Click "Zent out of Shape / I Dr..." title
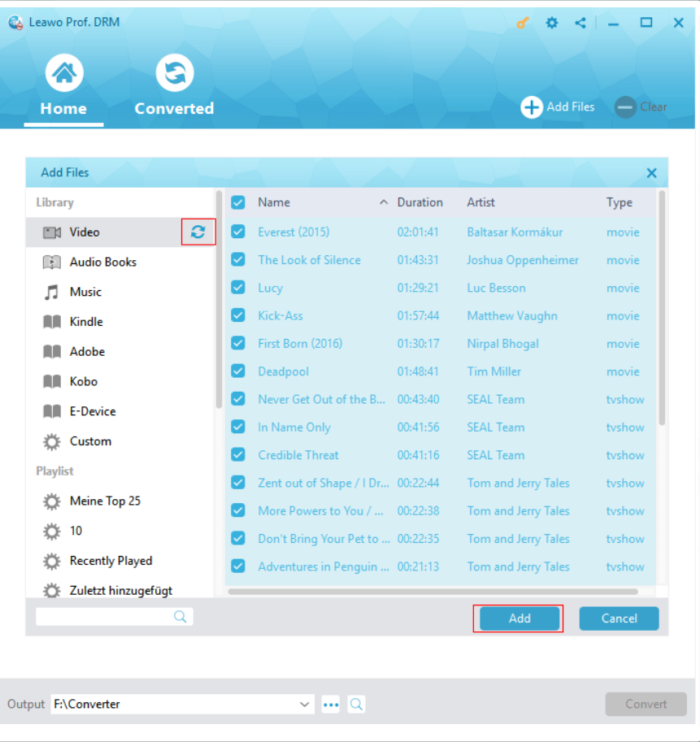700x742 pixels. (x=324, y=483)
